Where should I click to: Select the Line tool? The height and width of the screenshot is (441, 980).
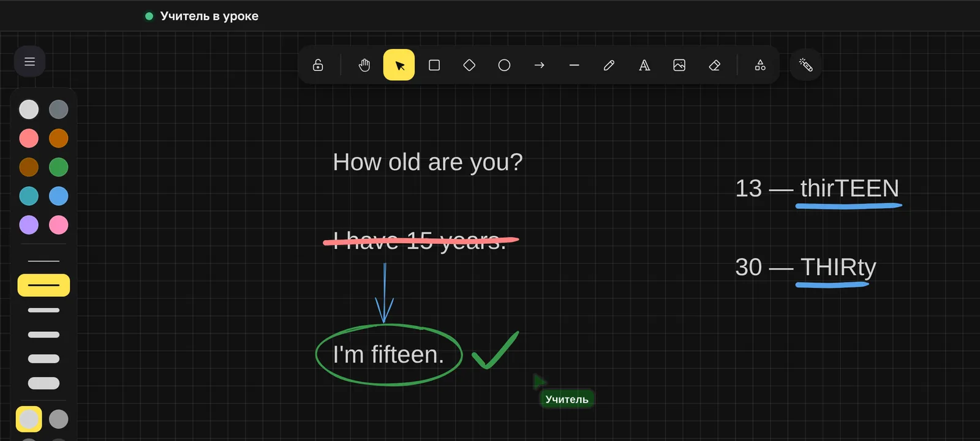click(574, 65)
